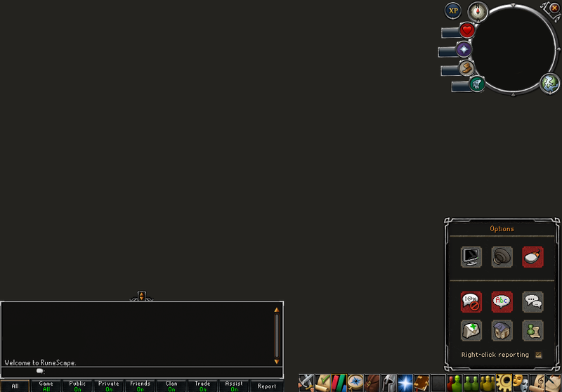Click the chatbox scrollbar track
The image size is (562, 392).
[x=277, y=335]
